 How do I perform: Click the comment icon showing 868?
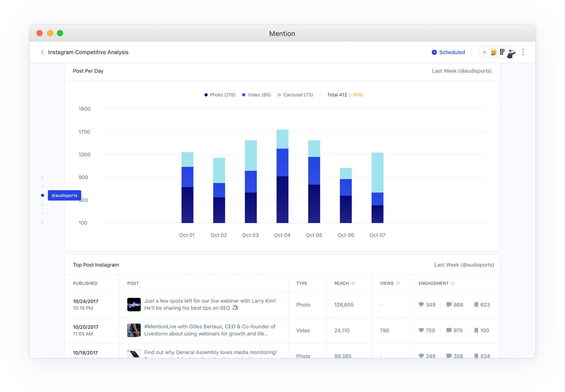(449, 305)
